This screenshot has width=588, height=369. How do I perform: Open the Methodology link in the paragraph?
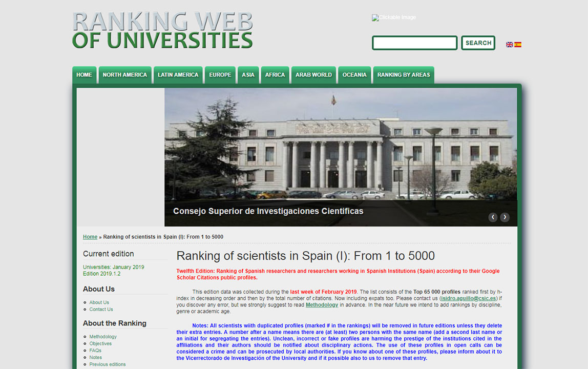click(x=322, y=305)
